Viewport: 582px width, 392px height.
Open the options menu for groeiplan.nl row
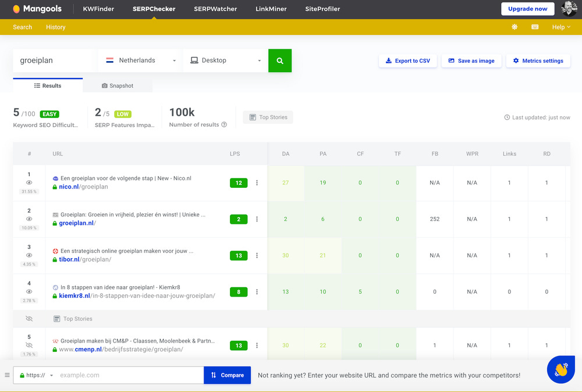coord(257,219)
